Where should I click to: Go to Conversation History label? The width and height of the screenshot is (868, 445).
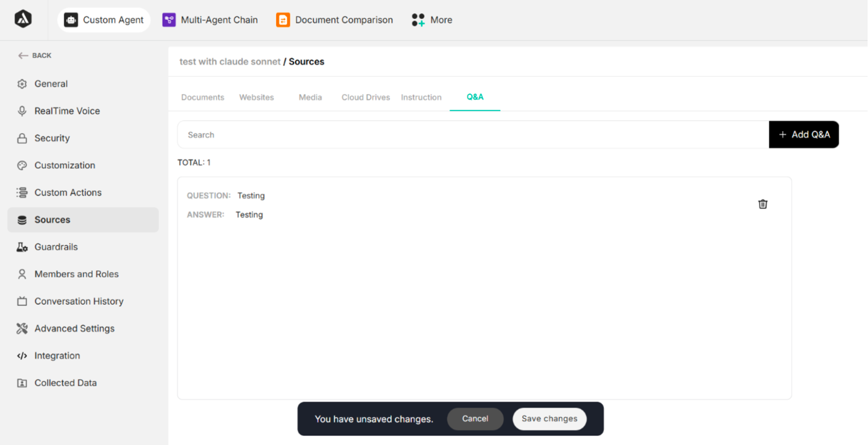coord(79,301)
